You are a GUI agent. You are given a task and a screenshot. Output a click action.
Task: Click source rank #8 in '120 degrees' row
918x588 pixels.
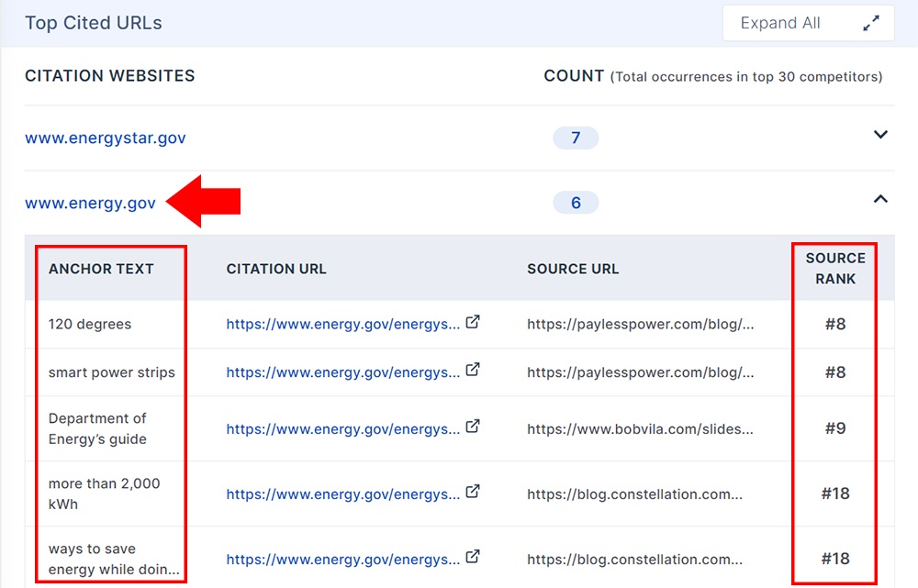(835, 324)
